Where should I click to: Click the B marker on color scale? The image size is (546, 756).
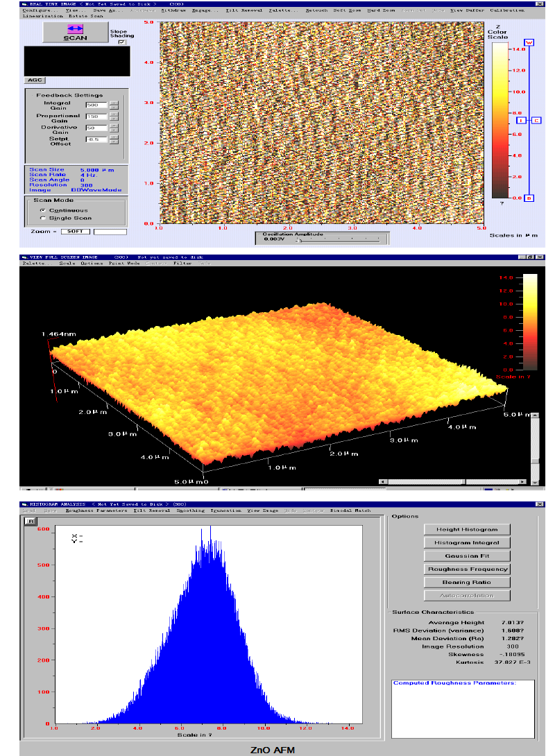[x=529, y=198]
